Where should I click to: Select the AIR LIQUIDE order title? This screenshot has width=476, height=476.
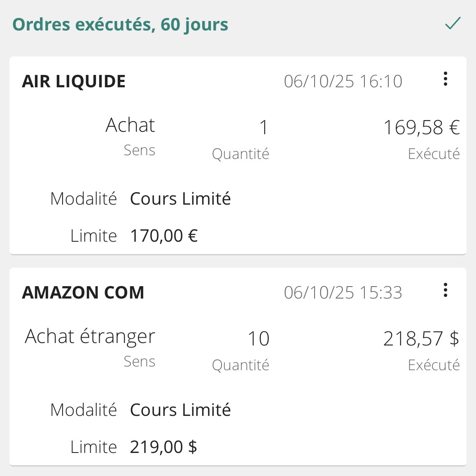coord(74,81)
